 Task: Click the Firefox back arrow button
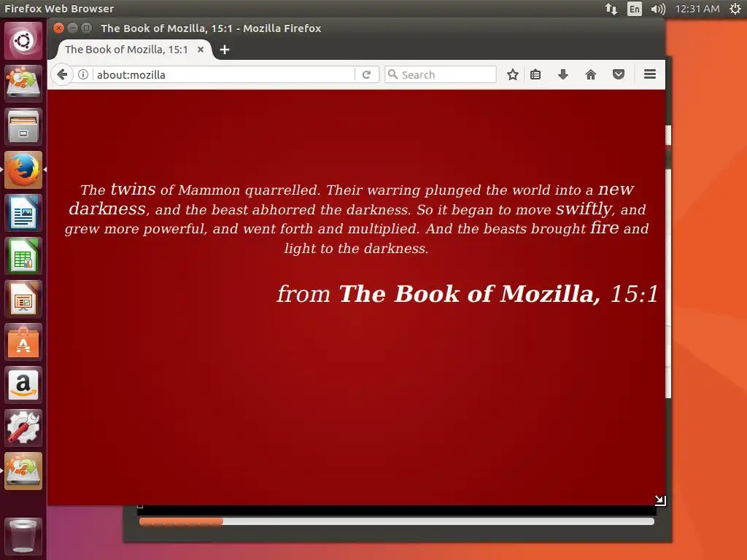point(62,75)
